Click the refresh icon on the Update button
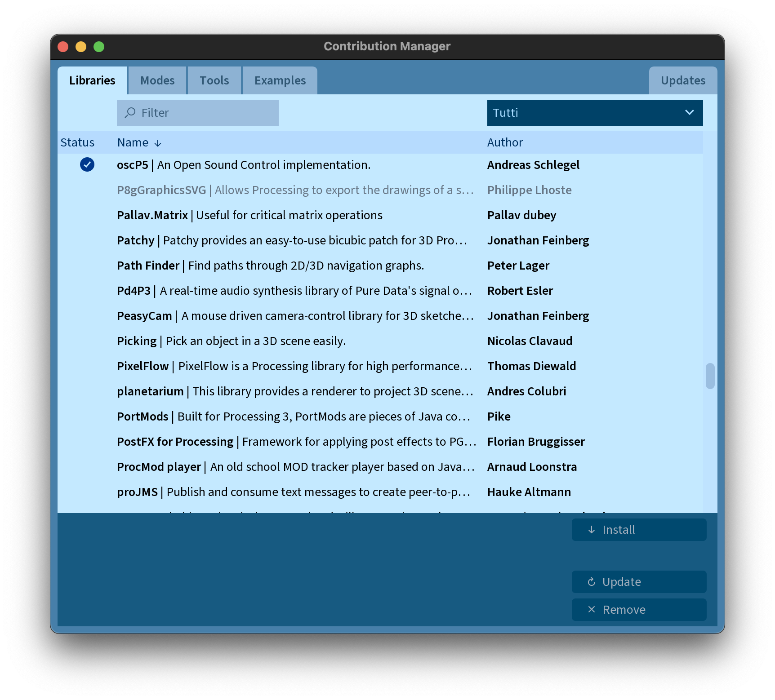Image resolution: width=775 pixels, height=700 pixels. (592, 582)
